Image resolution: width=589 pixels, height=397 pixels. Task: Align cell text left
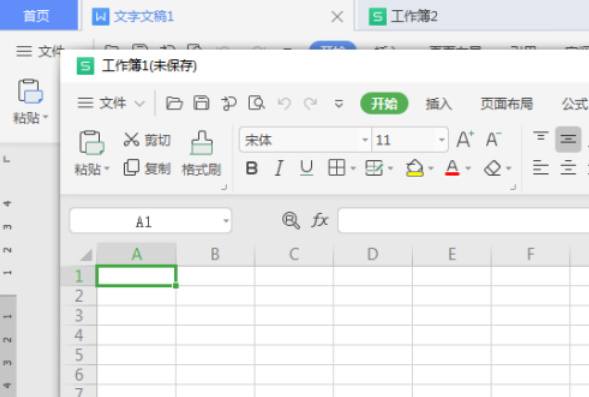pyautogui.click(x=541, y=168)
